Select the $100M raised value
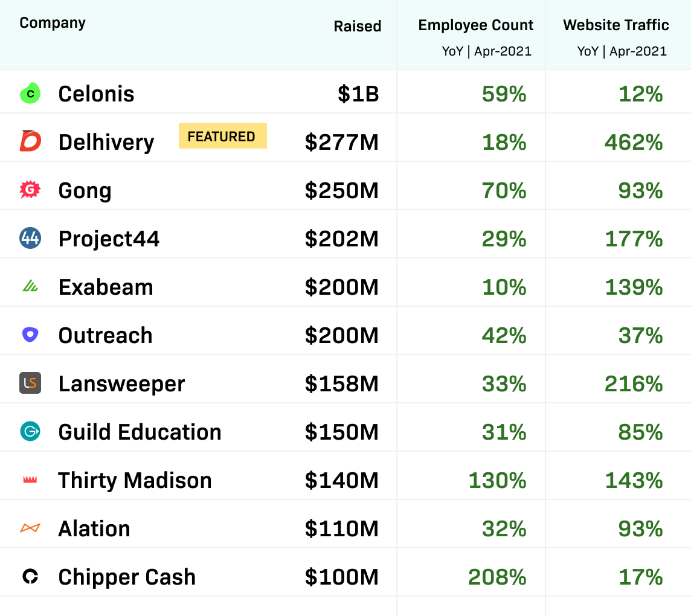This screenshot has height=616, width=691. click(x=341, y=577)
